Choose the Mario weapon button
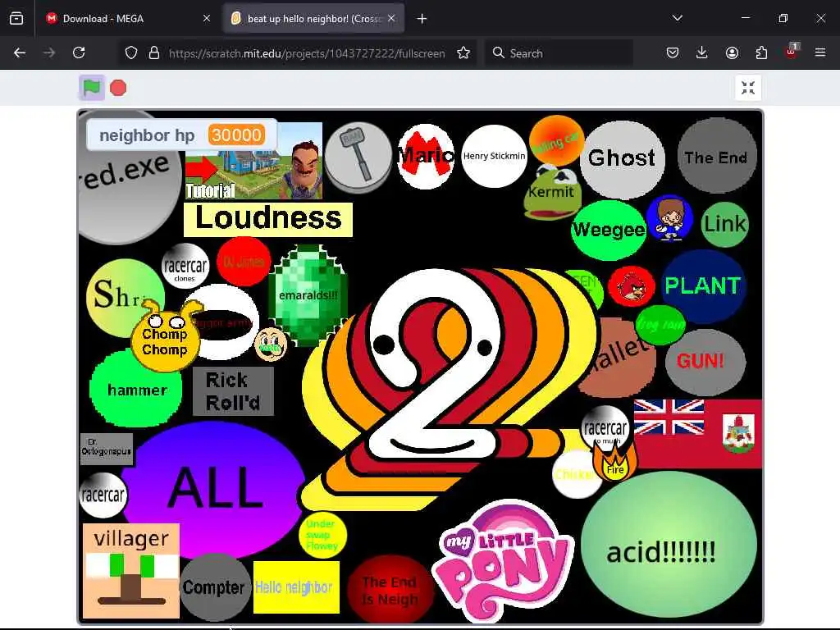This screenshot has width=840, height=630. click(427, 156)
